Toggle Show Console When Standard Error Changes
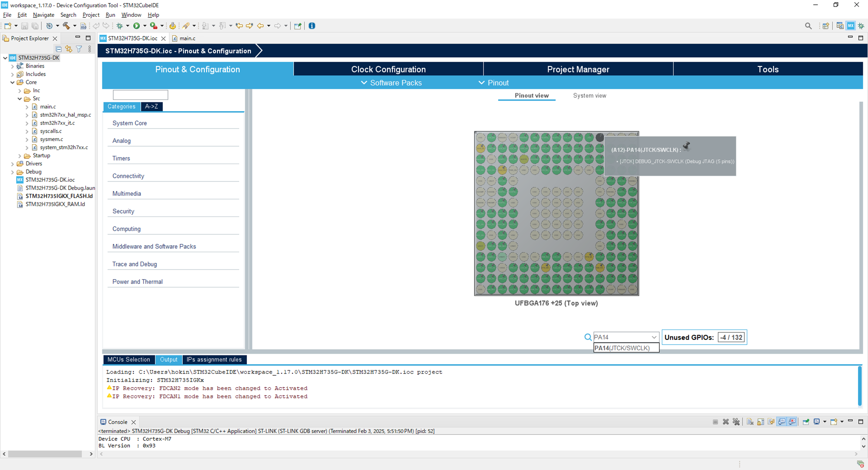This screenshot has height=470, width=868. pos(792,421)
